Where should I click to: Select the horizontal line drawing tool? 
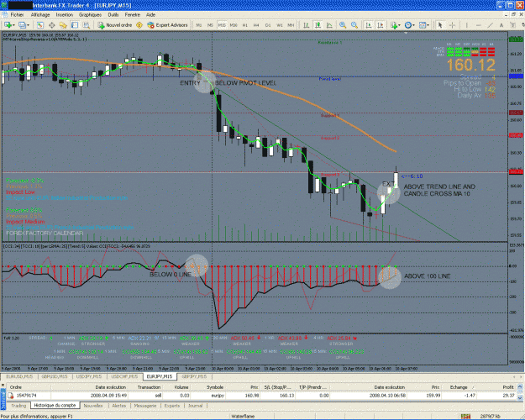coord(479,25)
